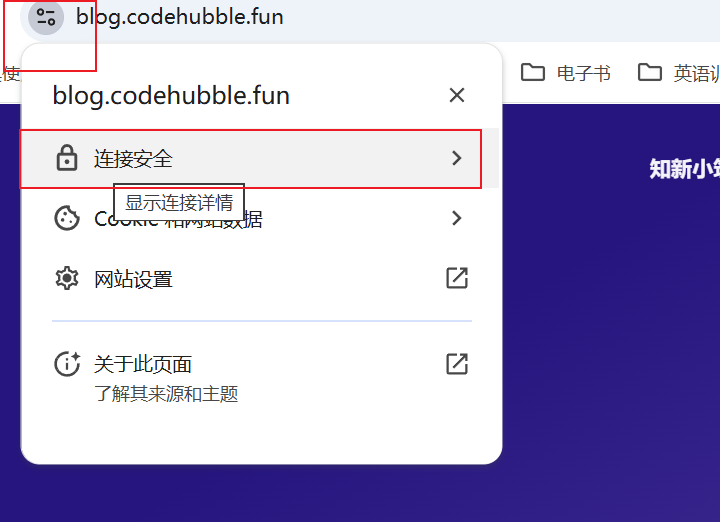Open 关于此页面 via external link icon
The width and height of the screenshot is (720, 522).
[x=457, y=364]
